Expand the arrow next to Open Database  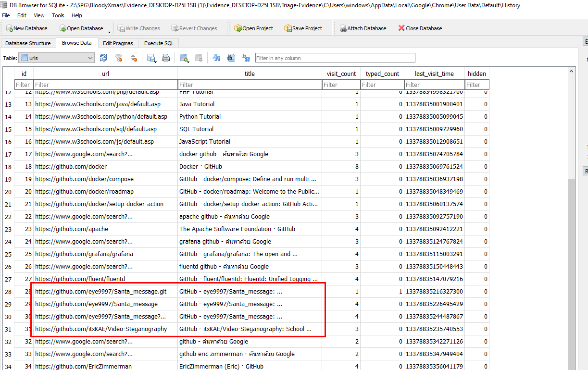[110, 32]
